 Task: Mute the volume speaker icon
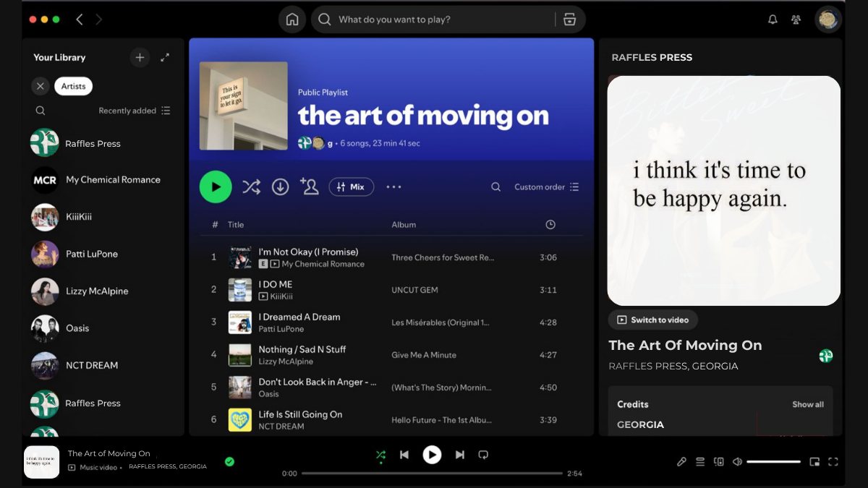pyautogui.click(x=737, y=462)
